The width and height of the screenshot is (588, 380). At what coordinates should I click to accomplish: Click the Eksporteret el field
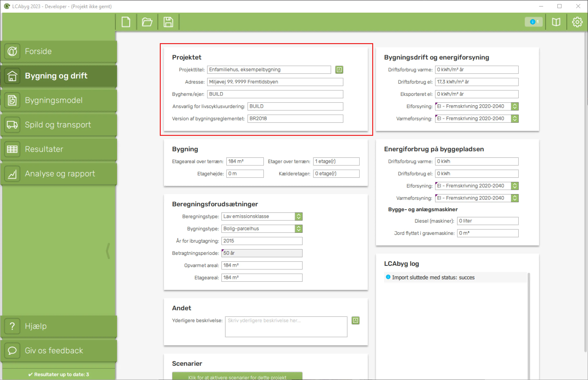pos(477,94)
